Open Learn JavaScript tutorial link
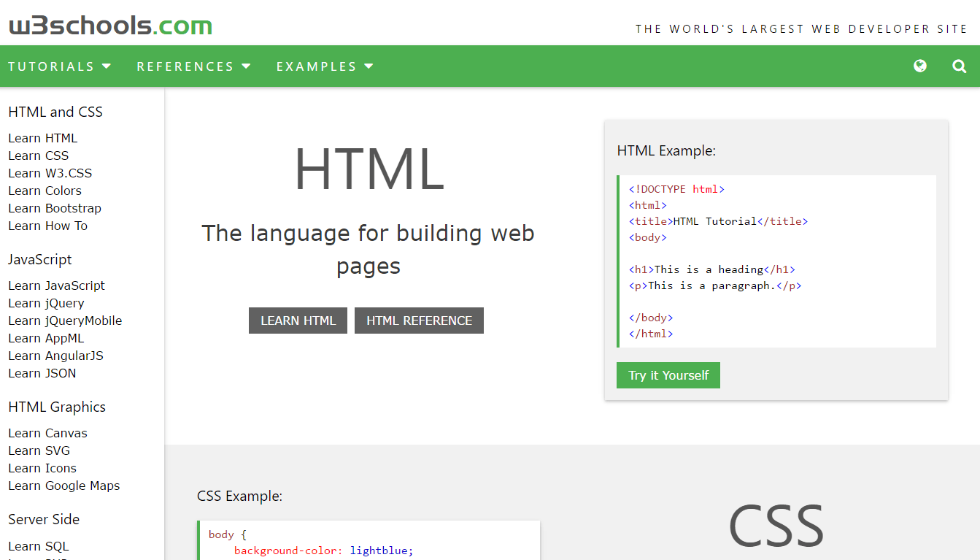 [x=56, y=285]
